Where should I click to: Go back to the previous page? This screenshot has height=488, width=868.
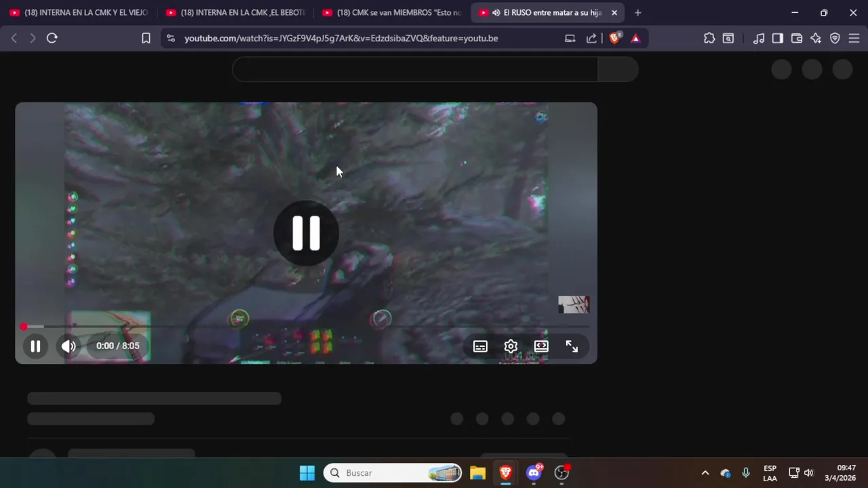tap(14, 38)
